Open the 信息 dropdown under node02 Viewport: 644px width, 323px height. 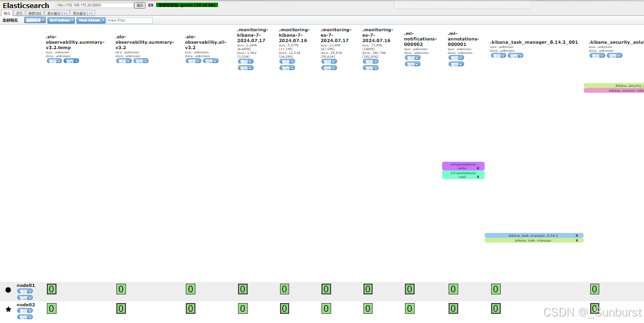click(x=25, y=311)
